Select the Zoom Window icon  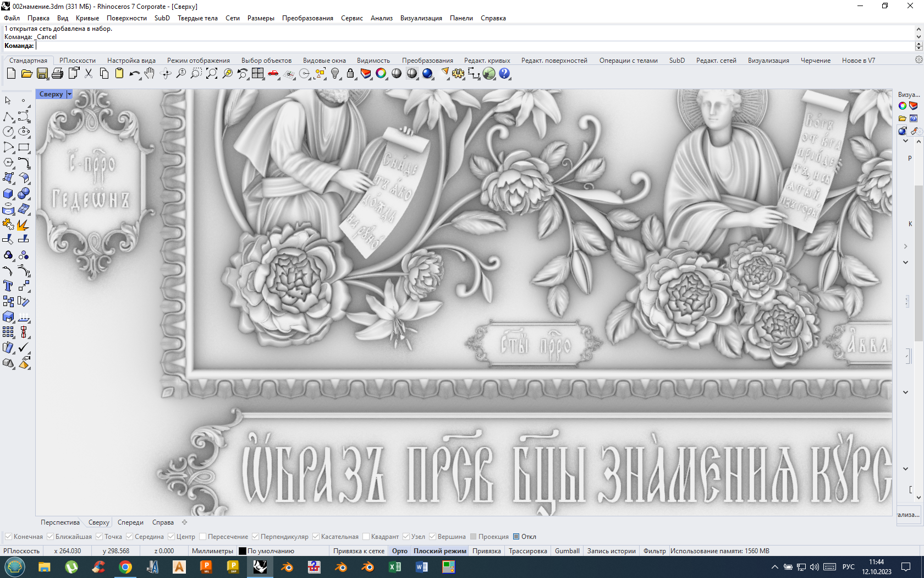196,73
